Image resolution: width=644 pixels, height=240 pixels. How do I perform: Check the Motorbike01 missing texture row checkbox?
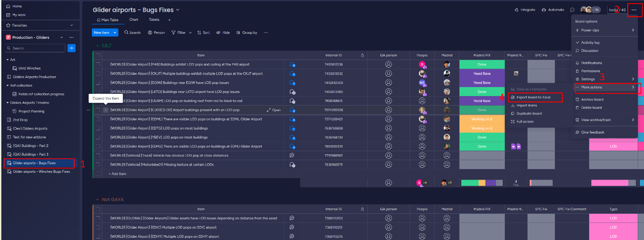[98, 165]
